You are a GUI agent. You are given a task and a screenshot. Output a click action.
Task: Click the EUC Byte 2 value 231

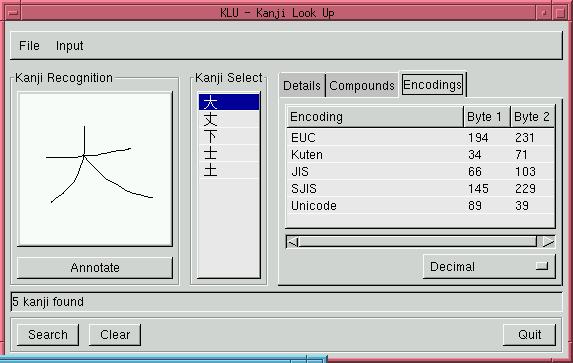point(525,138)
